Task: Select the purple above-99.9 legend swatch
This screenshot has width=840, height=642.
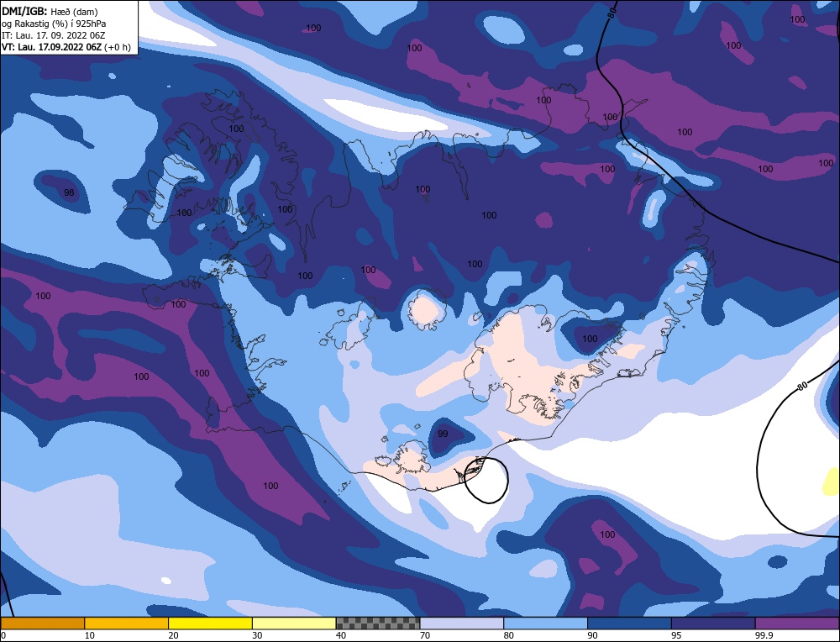Action: pos(797,623)
